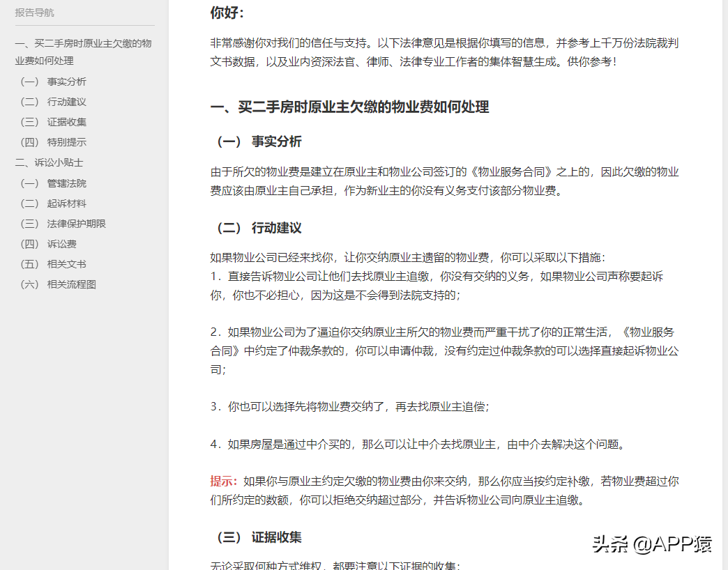Click (一) 管辖法院 in the sidebar

53,183
